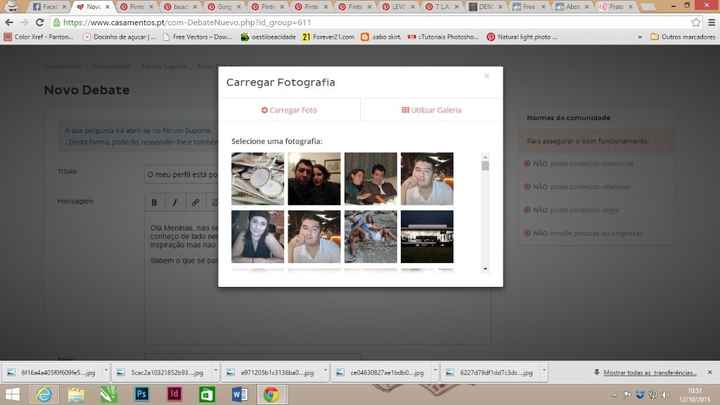Select the Utilizar Galeria tab
The height and width of the screenshot is (405, 720).
(431, 110)
